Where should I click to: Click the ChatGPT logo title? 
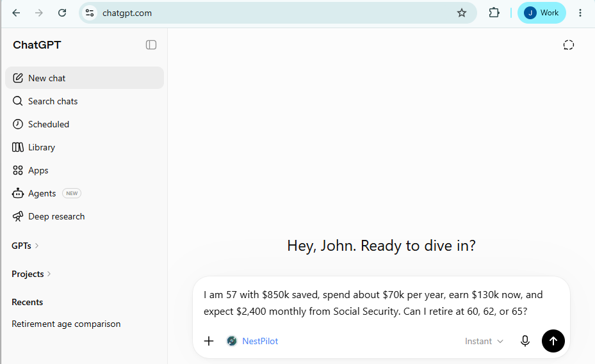37,45
